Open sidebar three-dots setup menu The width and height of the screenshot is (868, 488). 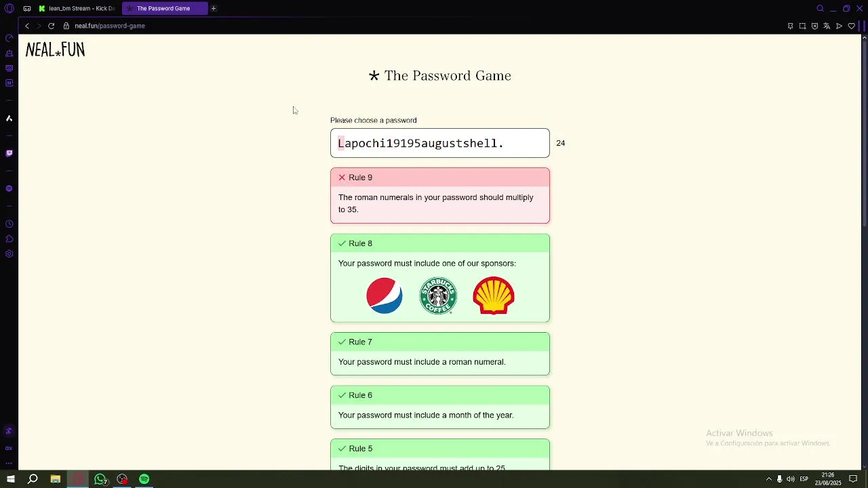coord(9,464)
